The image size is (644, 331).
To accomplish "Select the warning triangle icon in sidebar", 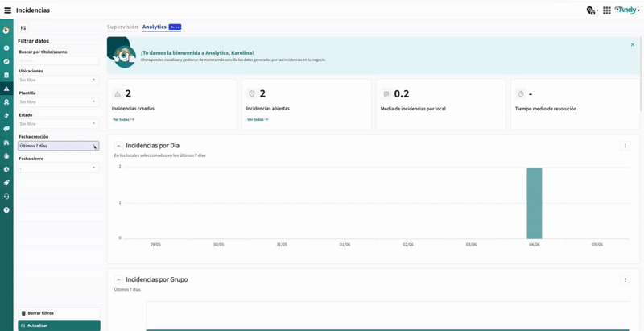I will click(x=6, y=89).
